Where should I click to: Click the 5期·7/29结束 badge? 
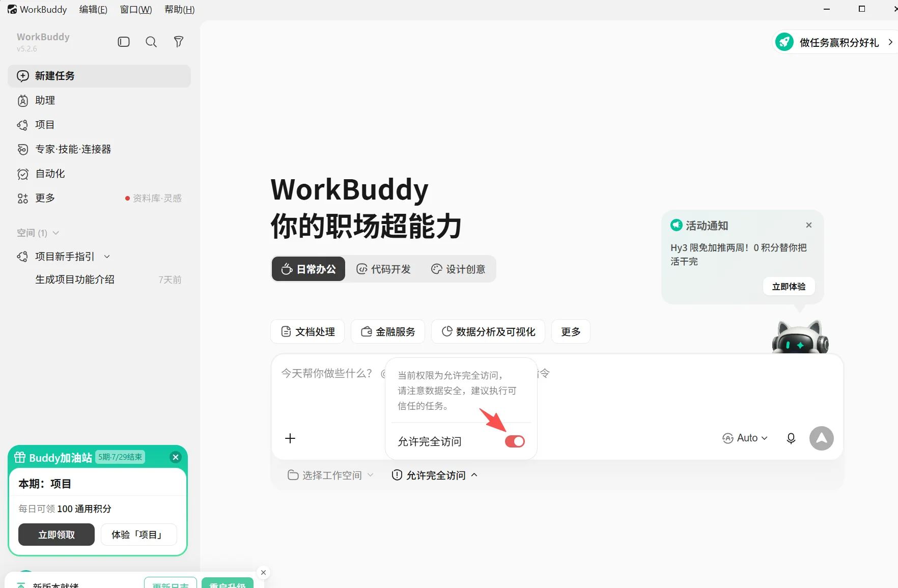pos(120,457)
